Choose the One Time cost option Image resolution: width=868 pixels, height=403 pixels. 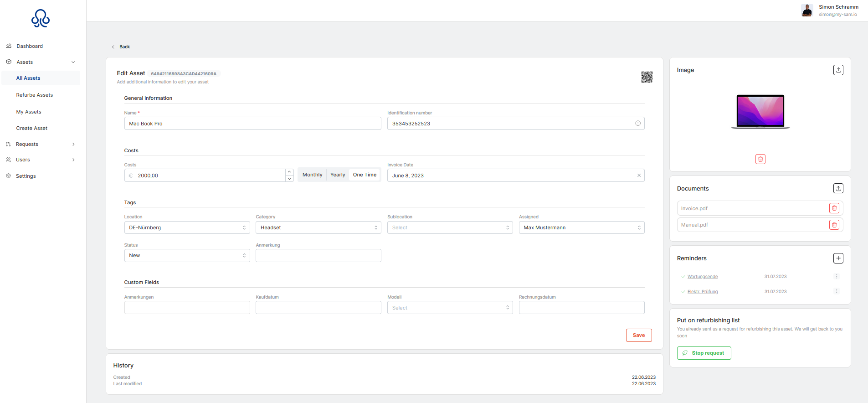click(365, 175)
